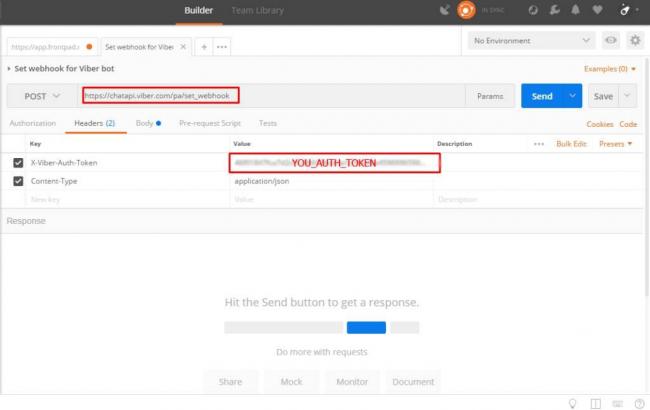Click environment quick look eye icon

click(611, 40)
